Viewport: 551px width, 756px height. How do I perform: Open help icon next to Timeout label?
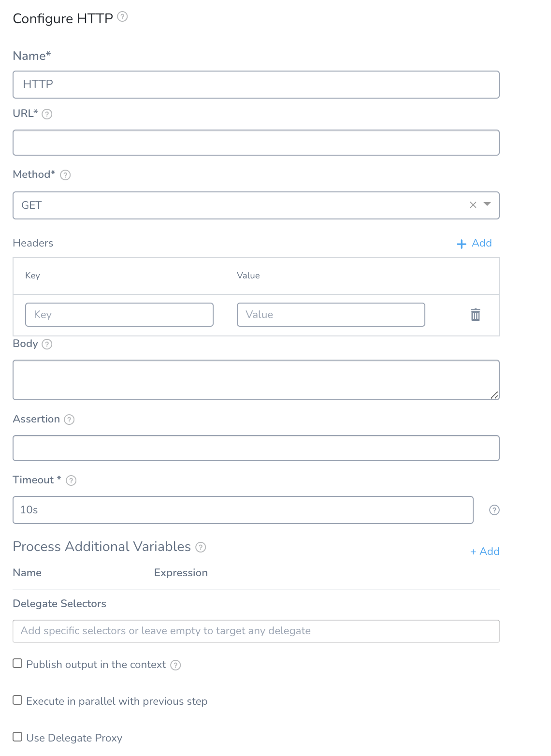[71, 480]
